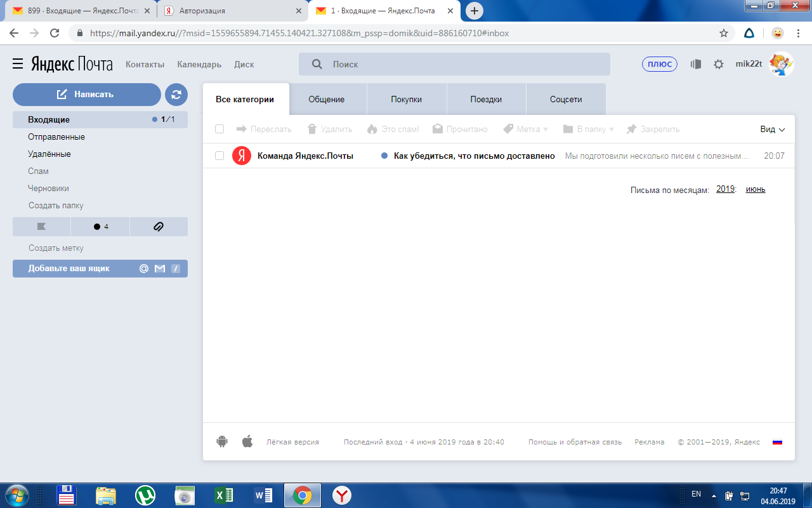This screenshot has height=508, width=812.
Task: Check the select-all messages checkbox
Action: pyautogui.click(x=219, y=129)
